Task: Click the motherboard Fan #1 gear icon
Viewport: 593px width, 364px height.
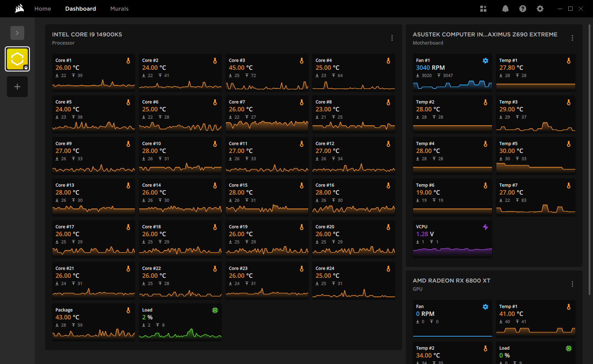Action: (x=485, y=61)
